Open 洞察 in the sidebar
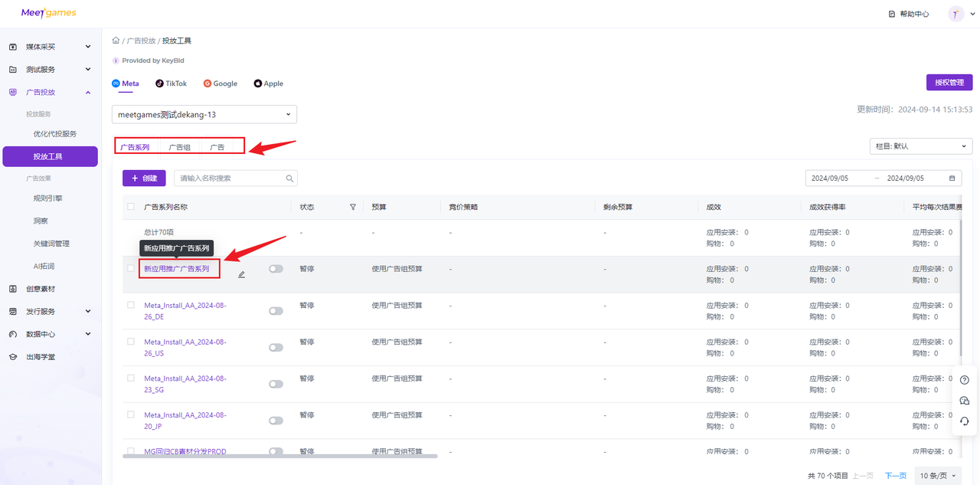The height and width of the screenshot is (485, 980). click(41, 221)
